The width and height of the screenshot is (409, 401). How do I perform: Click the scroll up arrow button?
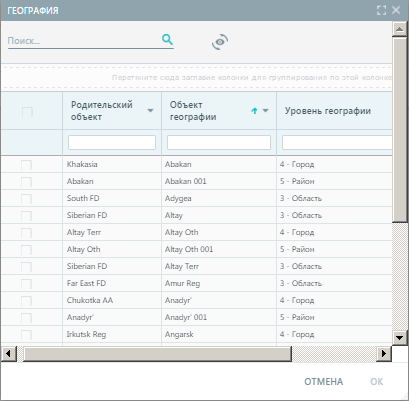point(399,29)
